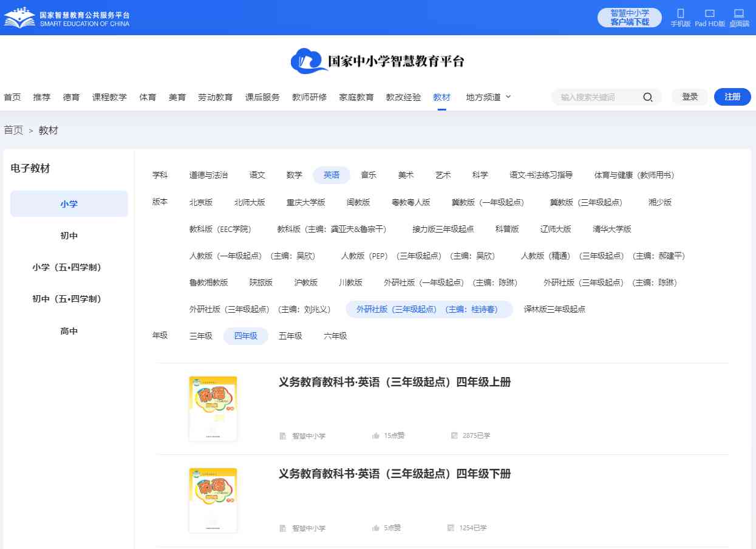Click the 已学 icon beside 1254已学
Viewport: 756px width, 549px height.
coord(451,528)
